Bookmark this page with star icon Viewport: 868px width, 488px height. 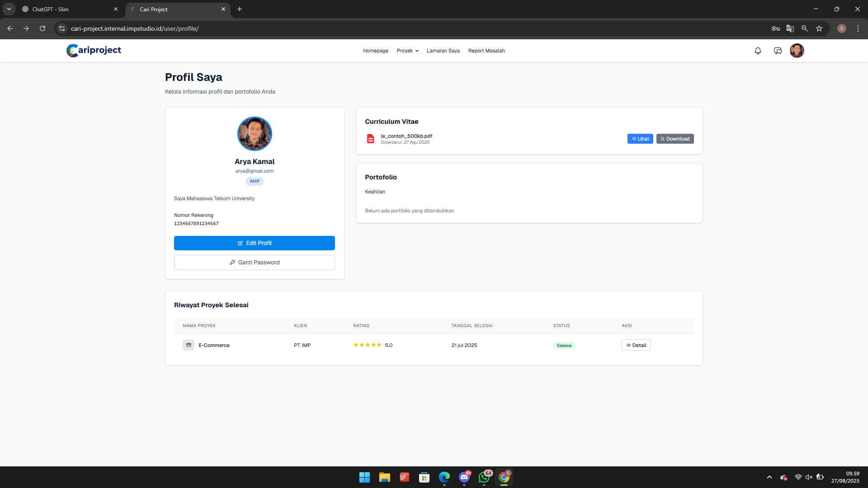[x=819, y=28]
